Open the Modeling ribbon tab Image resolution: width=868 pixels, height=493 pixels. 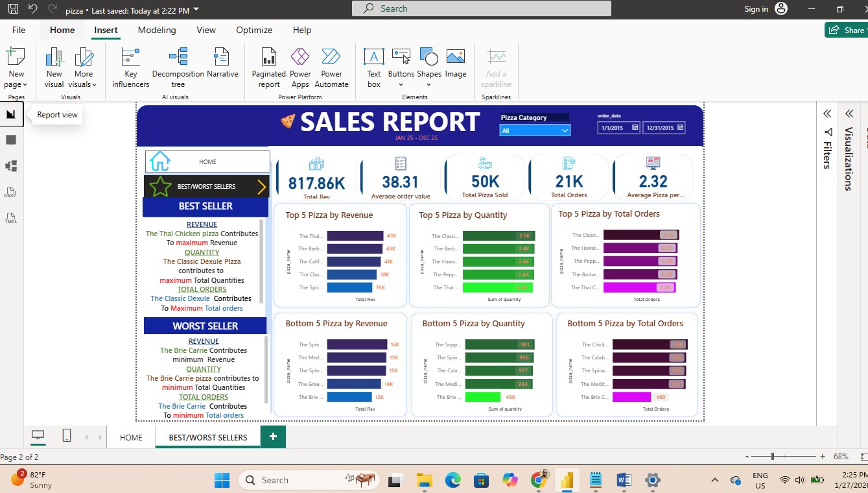[157, 30]
